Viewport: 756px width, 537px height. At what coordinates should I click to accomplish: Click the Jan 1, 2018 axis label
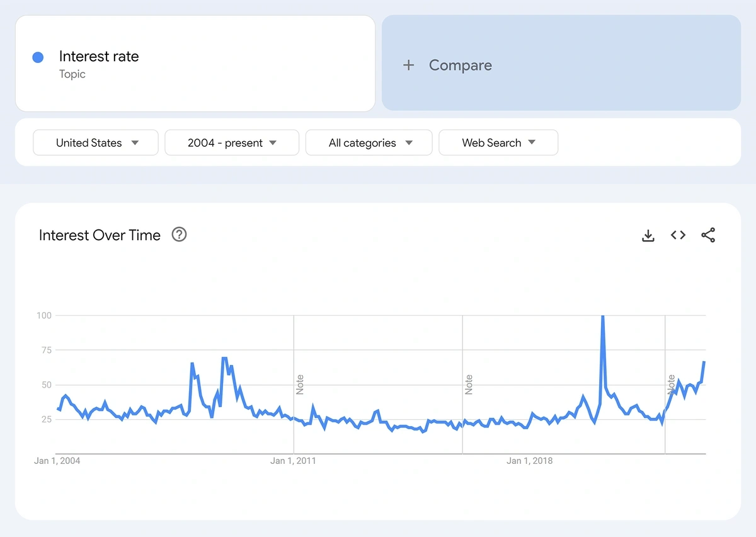[x=529, y=461]
